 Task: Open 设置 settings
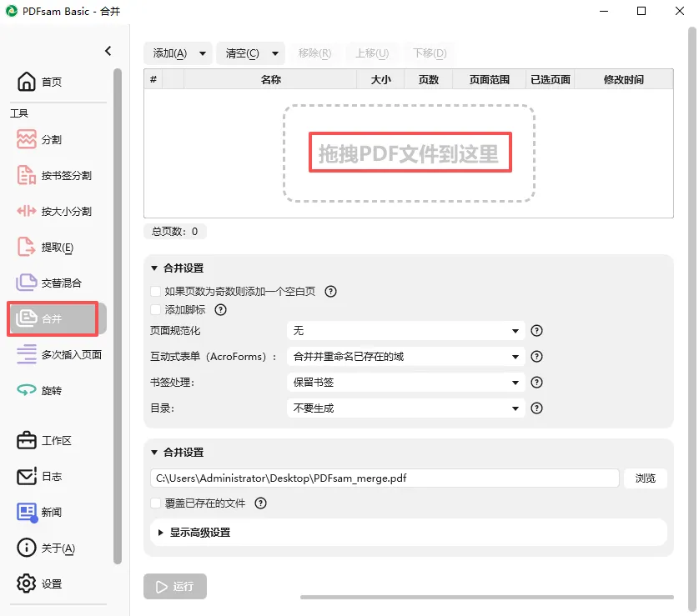(x=40, y=583)
